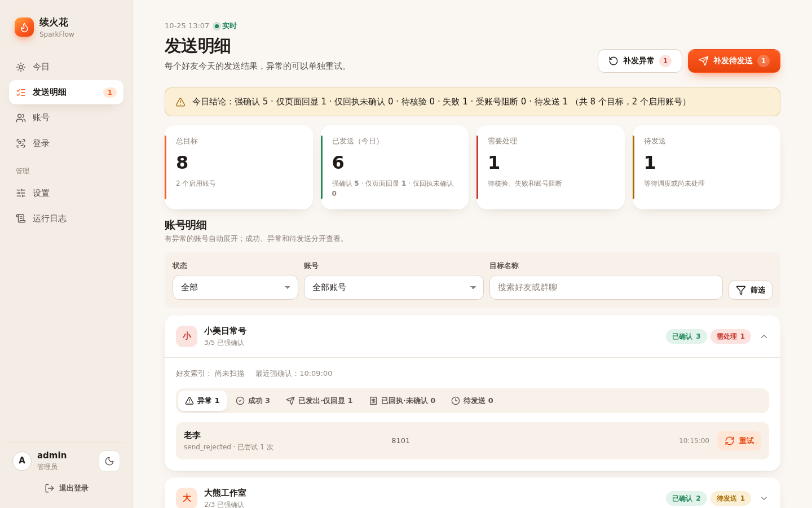
Task: Open 发送明细 in the sidebar
Action: (x=66, y=93)
